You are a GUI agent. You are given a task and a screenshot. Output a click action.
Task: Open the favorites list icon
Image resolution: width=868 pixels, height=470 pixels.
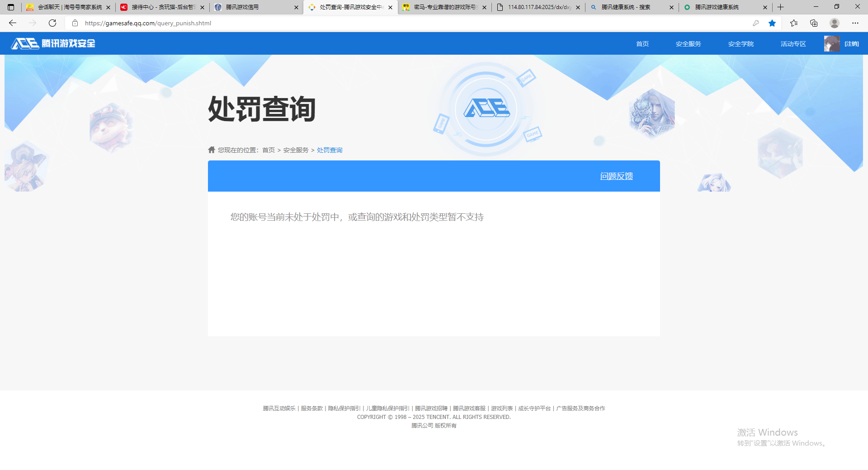pyautogui.click(x=793, y=23)
